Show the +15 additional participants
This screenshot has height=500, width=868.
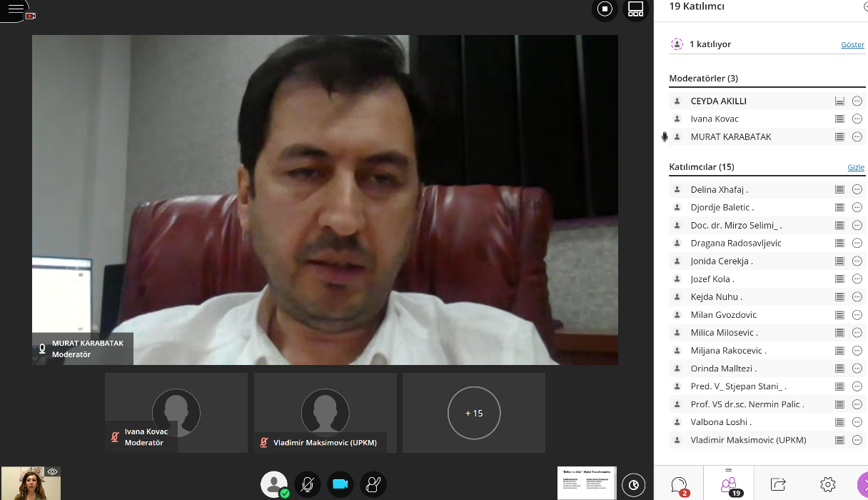coord(473,413)
